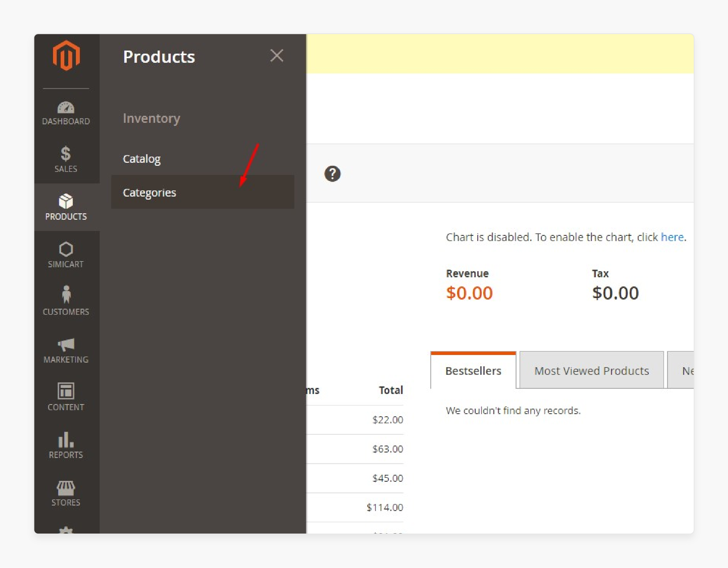This screenshot has height=568, width=728.
Task: Expand the Inventory section
Action: tap(152, 118)
